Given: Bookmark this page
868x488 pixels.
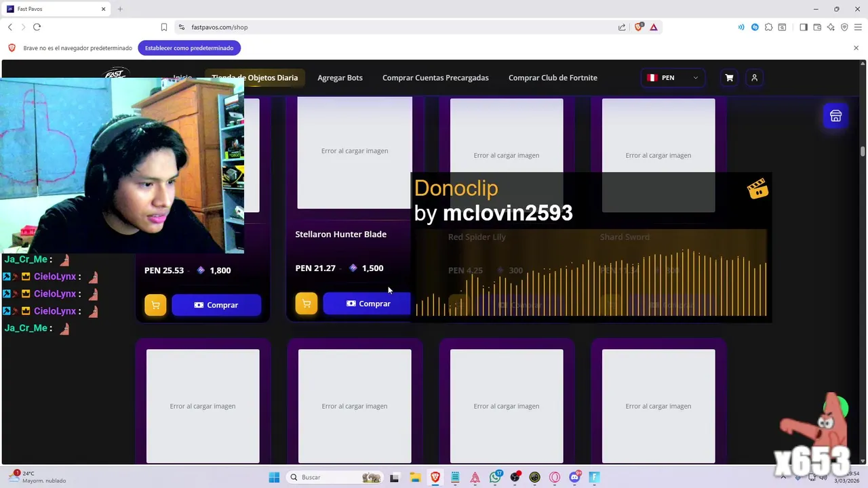Looking at the screenshot, I should point(164,27).
